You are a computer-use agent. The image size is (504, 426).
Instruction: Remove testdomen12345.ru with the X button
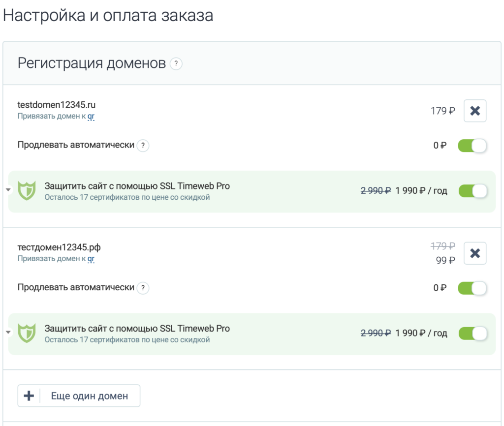point(475,111)
